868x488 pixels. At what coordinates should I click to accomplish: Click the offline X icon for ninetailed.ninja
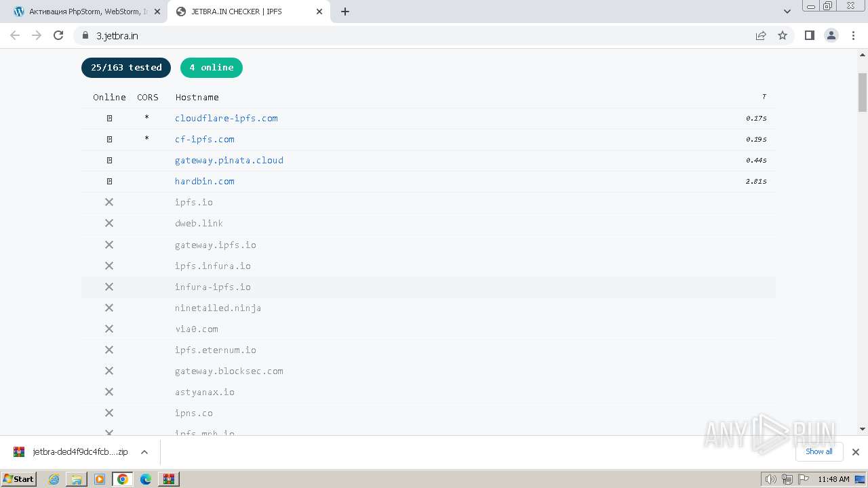coord(109,308)
